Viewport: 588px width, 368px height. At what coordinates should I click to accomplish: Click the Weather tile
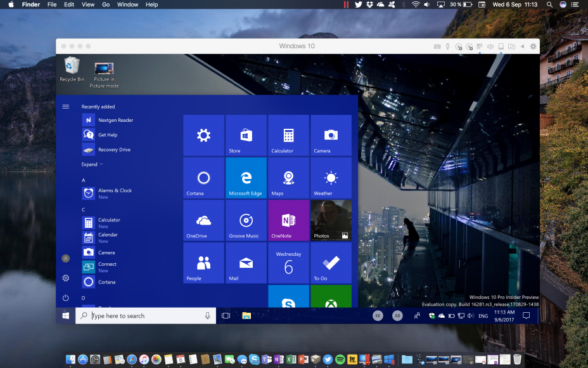331,178
